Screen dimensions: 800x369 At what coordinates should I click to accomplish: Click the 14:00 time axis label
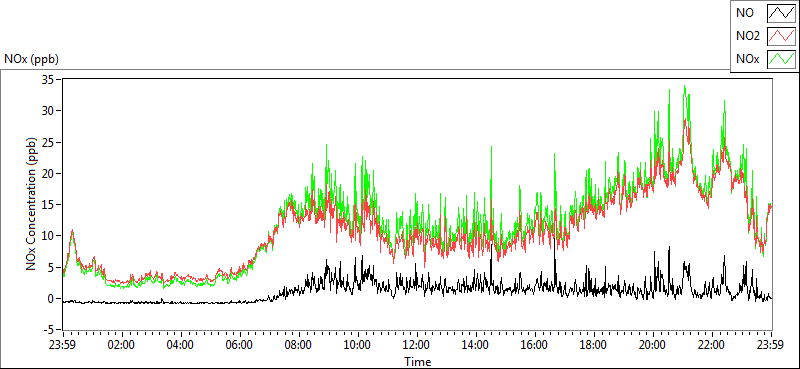click(476, 344)
